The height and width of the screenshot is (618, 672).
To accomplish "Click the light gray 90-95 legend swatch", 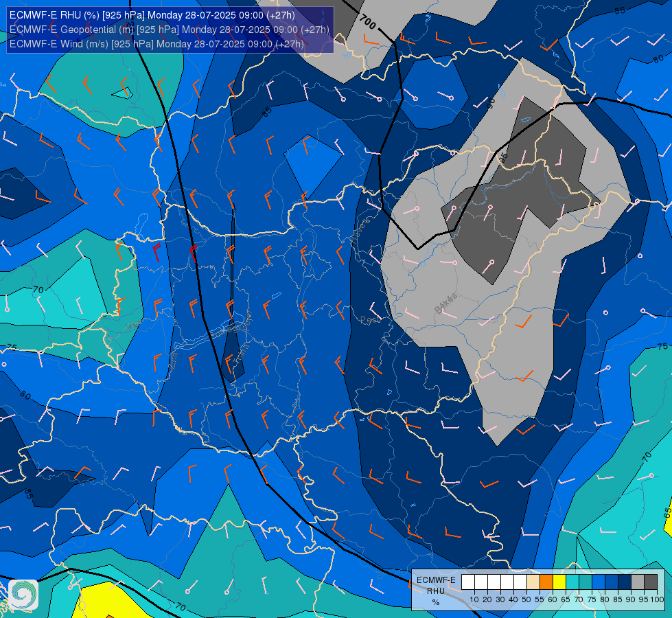I will coord(638,582).
